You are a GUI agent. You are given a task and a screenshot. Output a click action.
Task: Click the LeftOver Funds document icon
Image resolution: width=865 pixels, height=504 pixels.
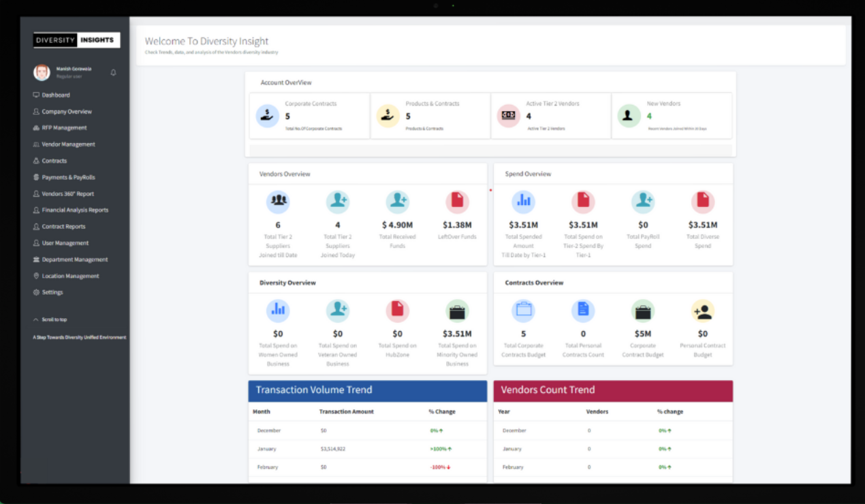coord(457,200)
